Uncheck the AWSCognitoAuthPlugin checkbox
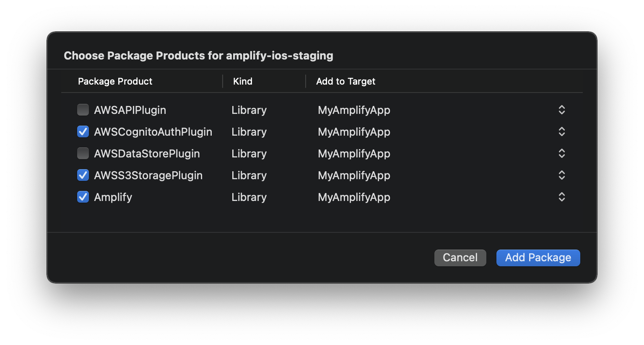The image size is (644, 345). pos(83,131)
